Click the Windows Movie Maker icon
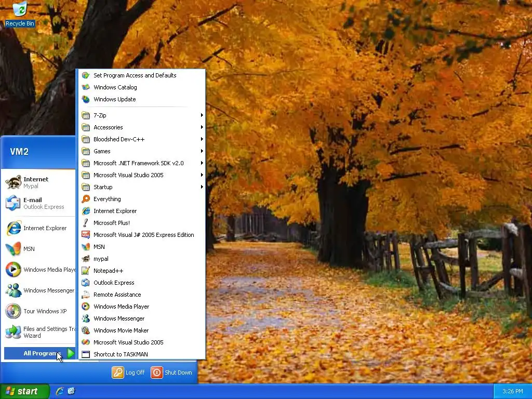The width and height of the screenshot is (532, 399). [x=86, y=330]
